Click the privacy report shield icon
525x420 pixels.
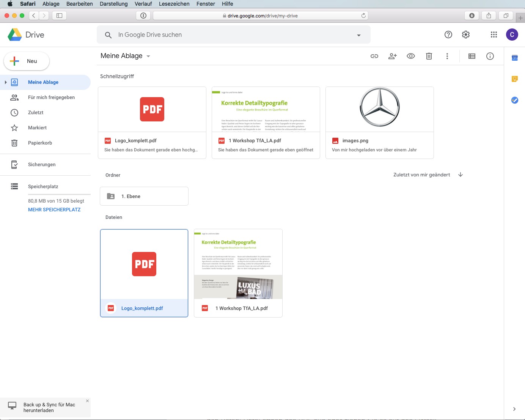click(143, 16)
